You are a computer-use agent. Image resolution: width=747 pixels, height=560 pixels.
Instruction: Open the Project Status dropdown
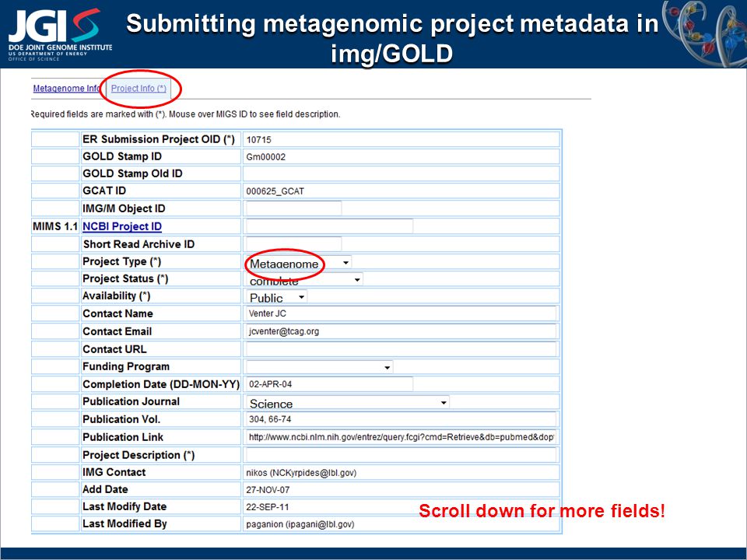click(304, 279)
